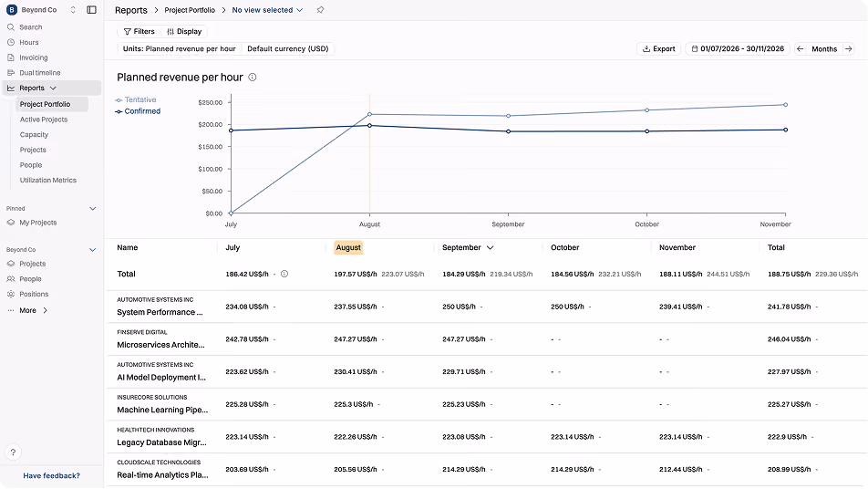This screenshot has height=489, width=868.
Task: Click info icon in July total cell
Action: (x=284, y=274)
